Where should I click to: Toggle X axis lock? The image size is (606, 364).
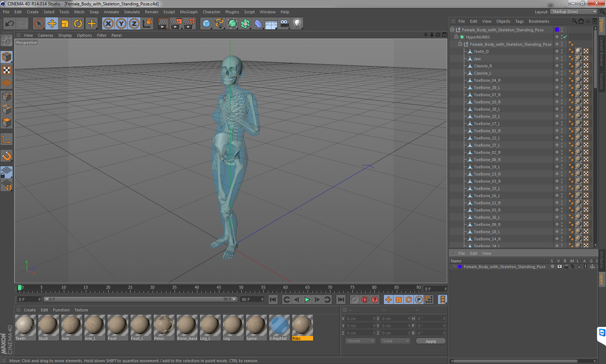click(x=108, y=24)
